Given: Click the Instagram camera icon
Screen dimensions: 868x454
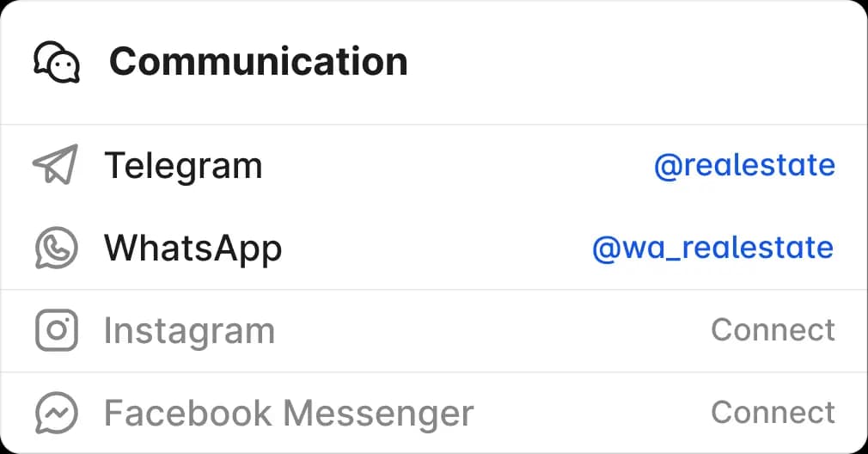Looking at the screenshot, I should [x=57, y=330].
